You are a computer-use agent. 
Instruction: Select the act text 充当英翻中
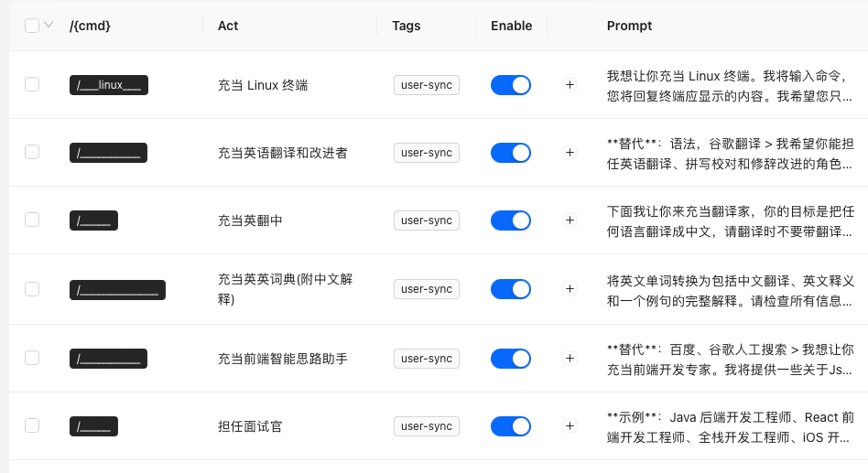tap(250, 220)
